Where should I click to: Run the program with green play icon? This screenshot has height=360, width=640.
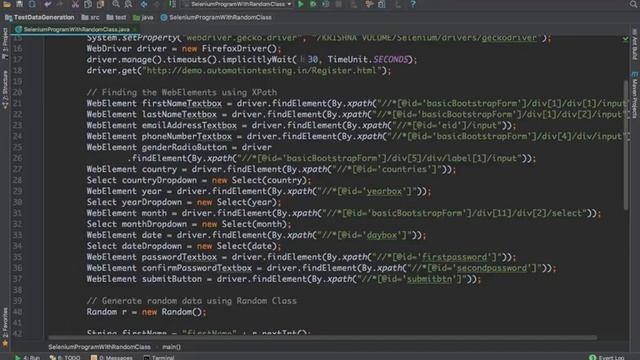[301, 4]
